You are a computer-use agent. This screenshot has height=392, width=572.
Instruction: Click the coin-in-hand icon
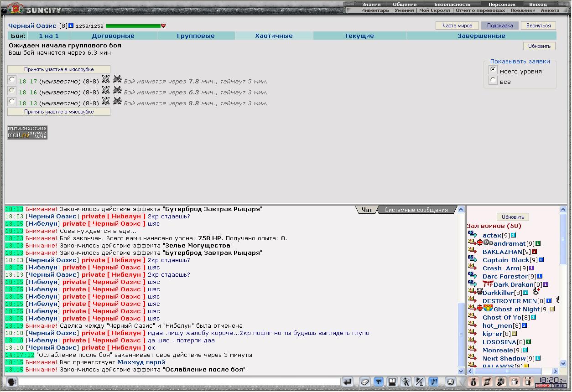coord(500,382)
